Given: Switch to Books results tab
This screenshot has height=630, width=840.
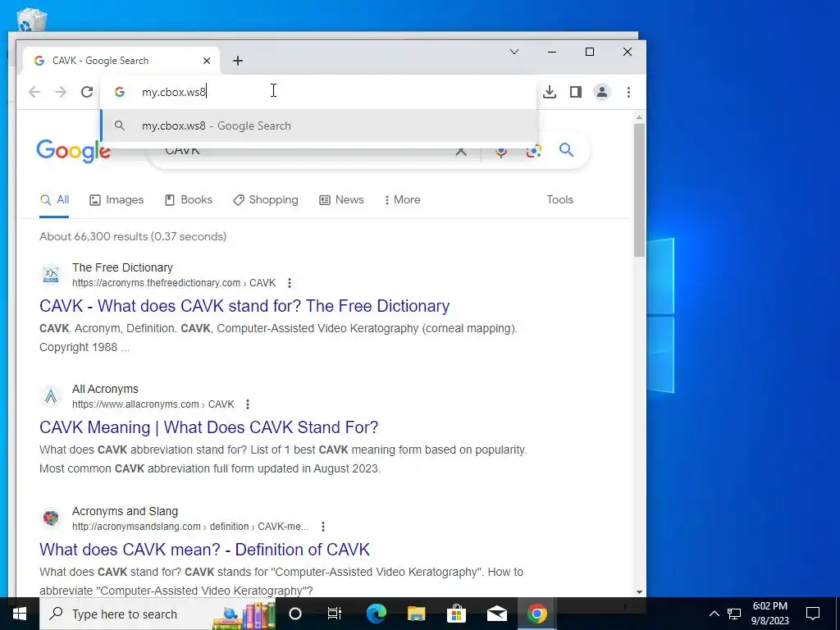Looking at the screenshot, I should pos(188,200).
